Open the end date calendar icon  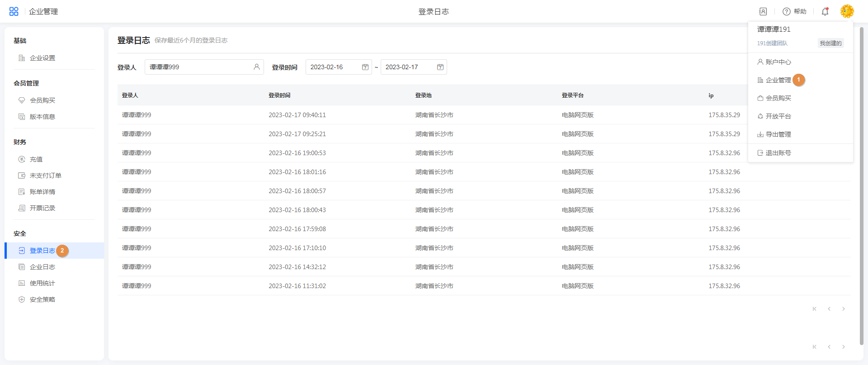440,67
